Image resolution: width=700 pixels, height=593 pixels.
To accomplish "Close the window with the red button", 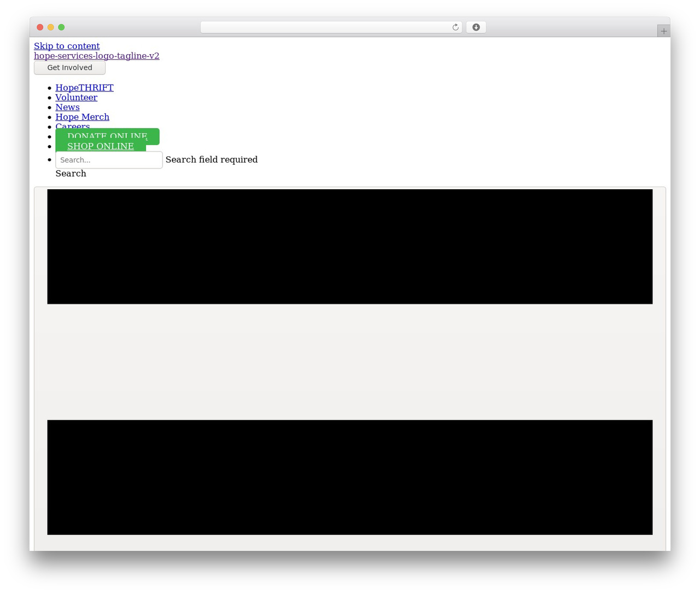I will click(40, 27).
